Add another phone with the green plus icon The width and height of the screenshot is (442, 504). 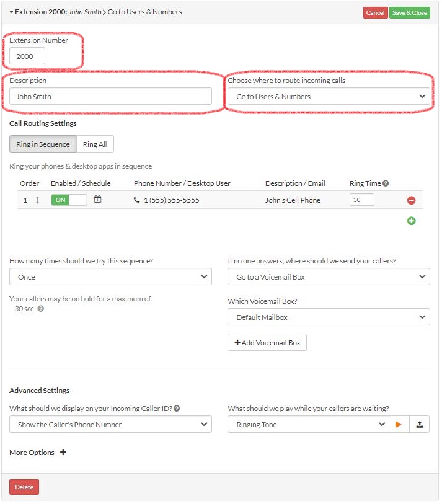click(411, 221)
